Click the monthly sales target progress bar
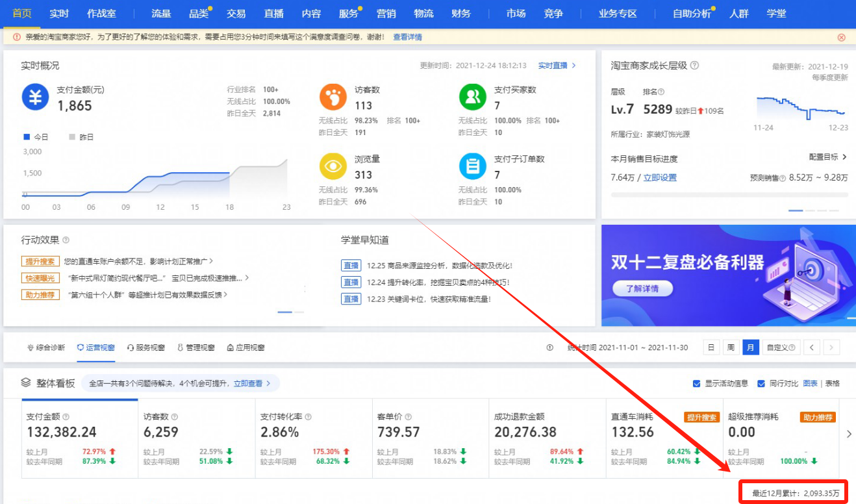856x504 pixels. [x=729, y=195]
